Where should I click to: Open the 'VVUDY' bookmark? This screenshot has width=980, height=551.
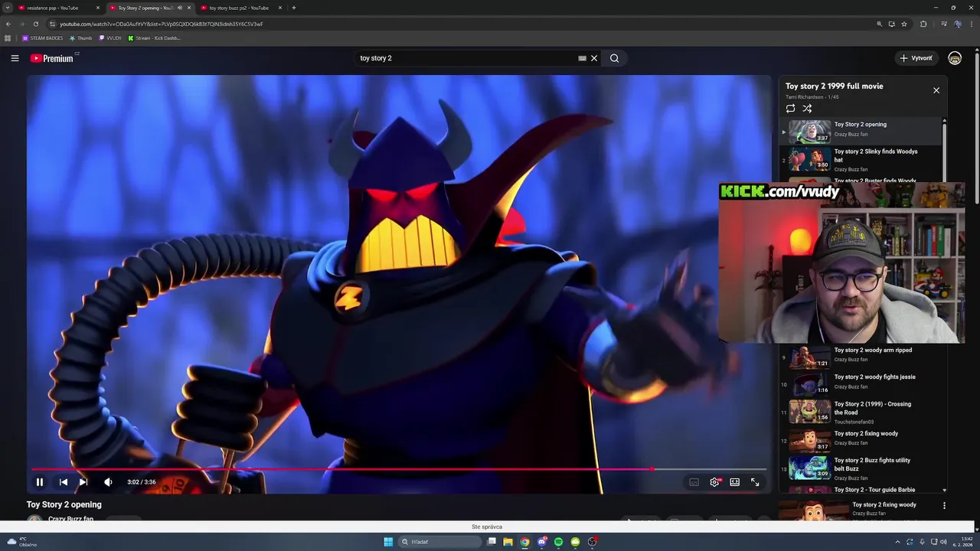(x=110, y=37)
